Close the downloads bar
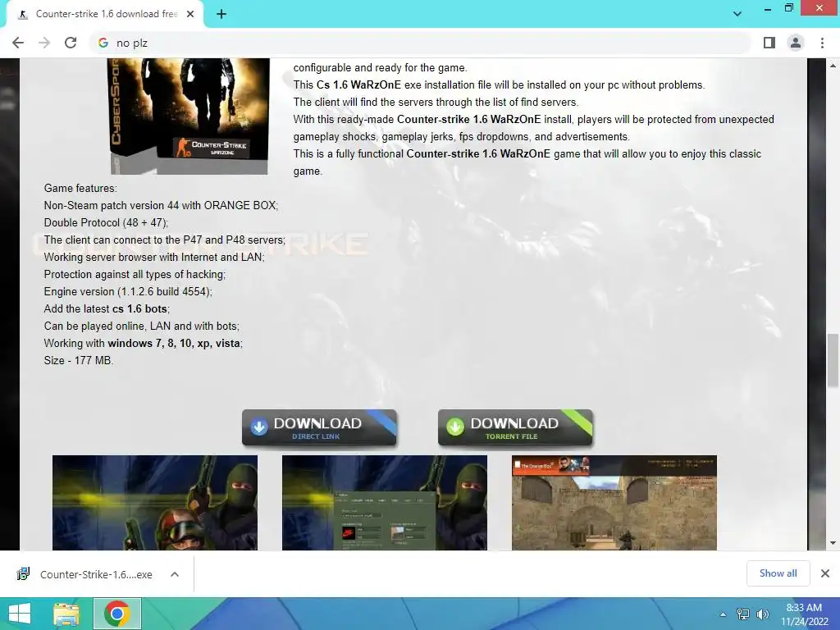840x630 pixels. tap(825, 573)
